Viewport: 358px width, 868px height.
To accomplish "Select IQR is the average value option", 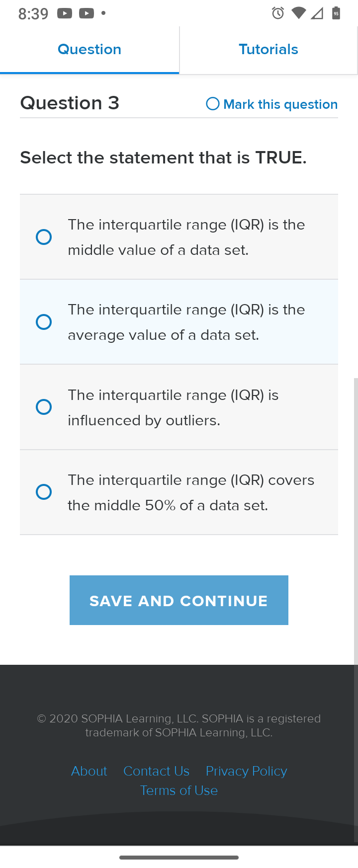I will [179, 322].
